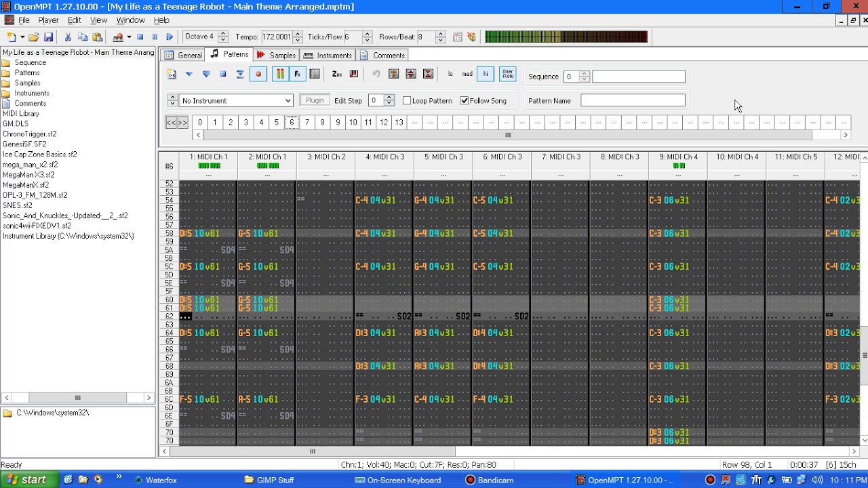Click the pattern editor horizontal scrollbar thumb
868x488 pixels.
313,451
